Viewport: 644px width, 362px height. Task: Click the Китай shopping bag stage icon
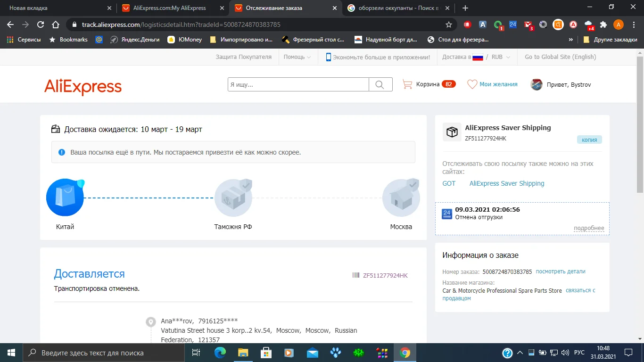[x=65, y=197]
